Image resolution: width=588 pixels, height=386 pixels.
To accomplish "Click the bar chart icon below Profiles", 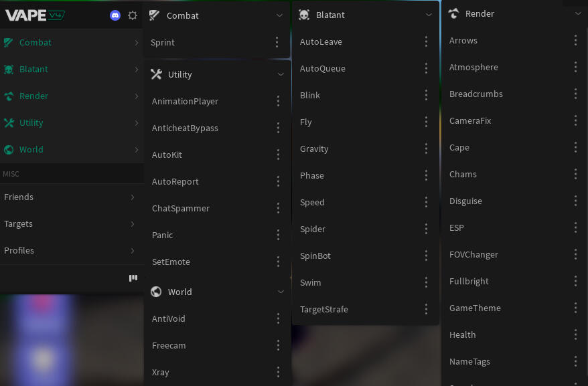I will pos(133,278).
